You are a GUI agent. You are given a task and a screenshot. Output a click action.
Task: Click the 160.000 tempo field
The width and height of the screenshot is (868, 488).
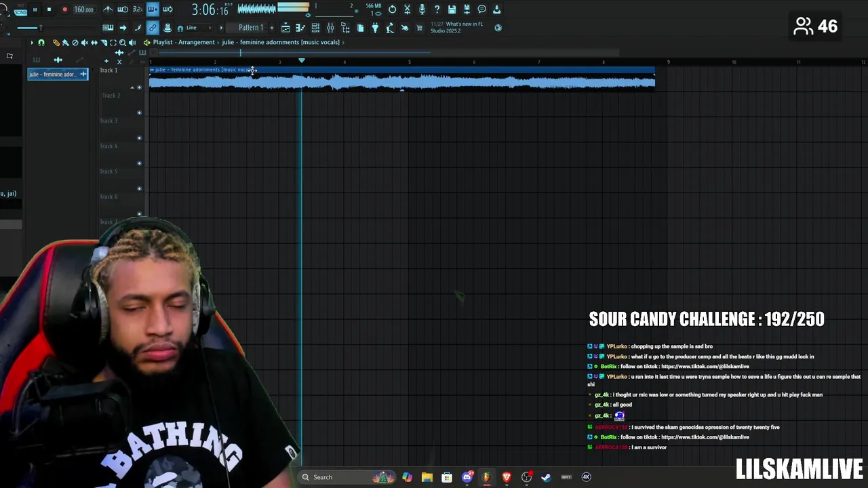[x=84, y=9]
